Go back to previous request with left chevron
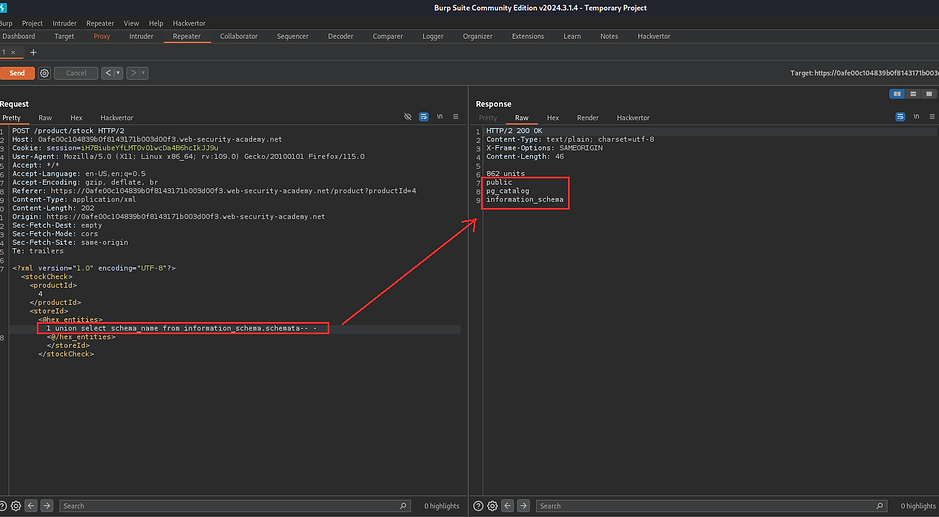Image resolution: width=939 pixels, height=517 pixels. click(x=108, y=73)
